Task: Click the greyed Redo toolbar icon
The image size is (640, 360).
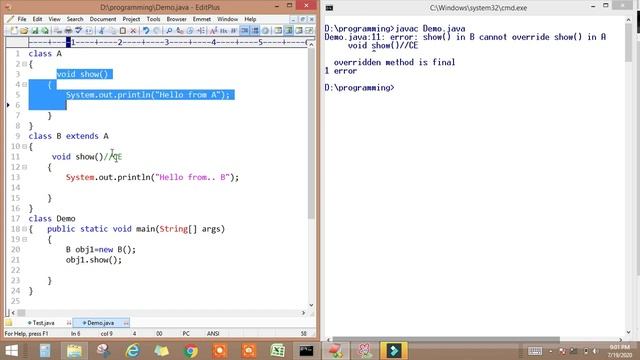Action: pyautogui.click(x=156, y=31)
